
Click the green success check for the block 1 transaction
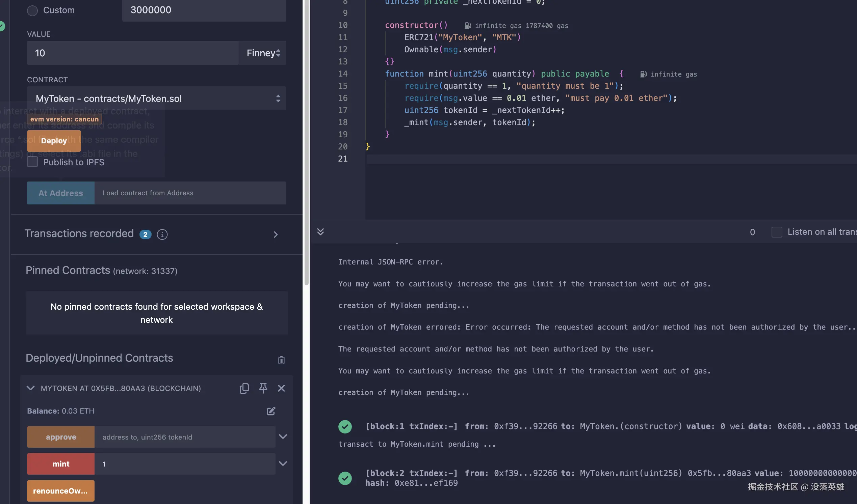pos(345,426)
